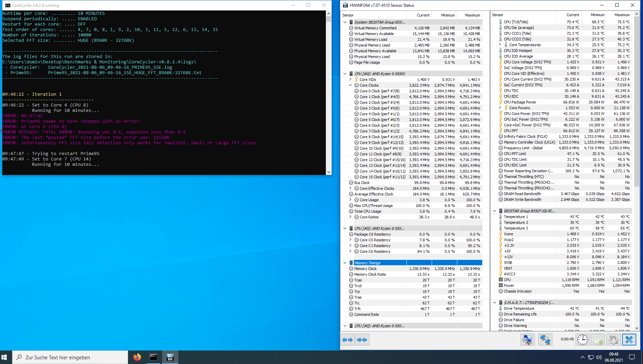Collapse the Memory Timings section
Screen dimensions: 643x364
pyautogui.click(x=345, y=263)
